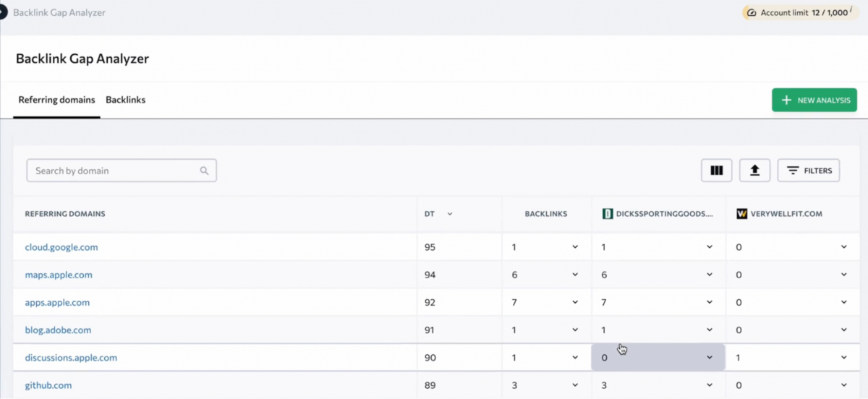Screen dimensions: 868x399
Task: Expand verywellfit dropdown in cloud.google.com row
Action: point(844,247)
